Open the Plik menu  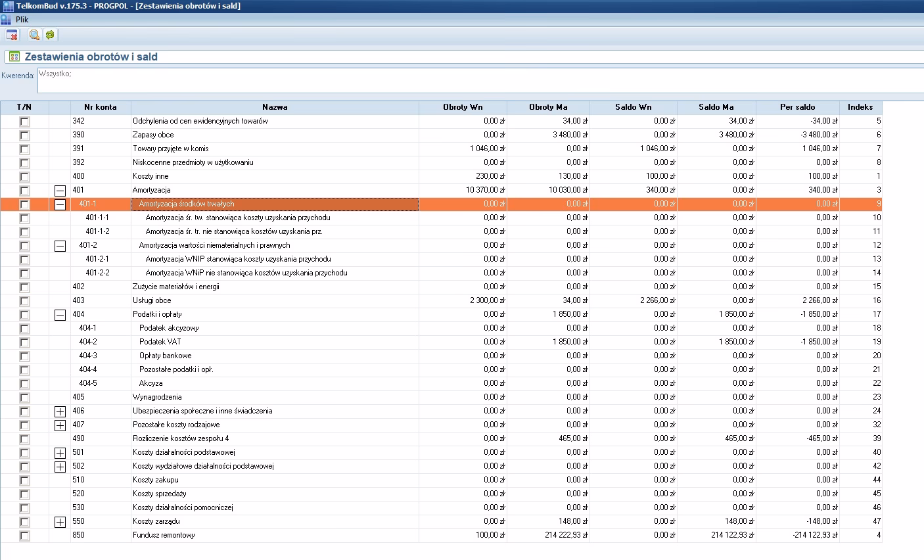pos(22,20)
